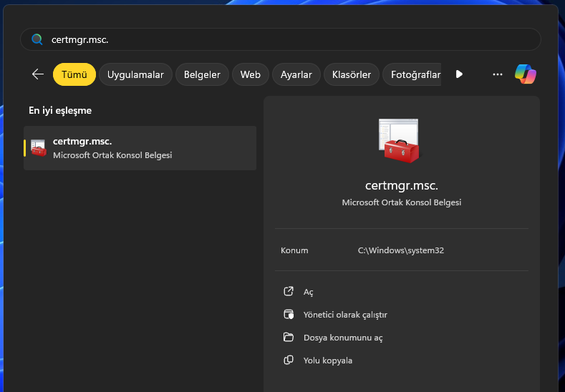Select the certmgr.msc. best match result
Image resolution: width=565 pixels, height=392 pixels.
tap(140, 148)
